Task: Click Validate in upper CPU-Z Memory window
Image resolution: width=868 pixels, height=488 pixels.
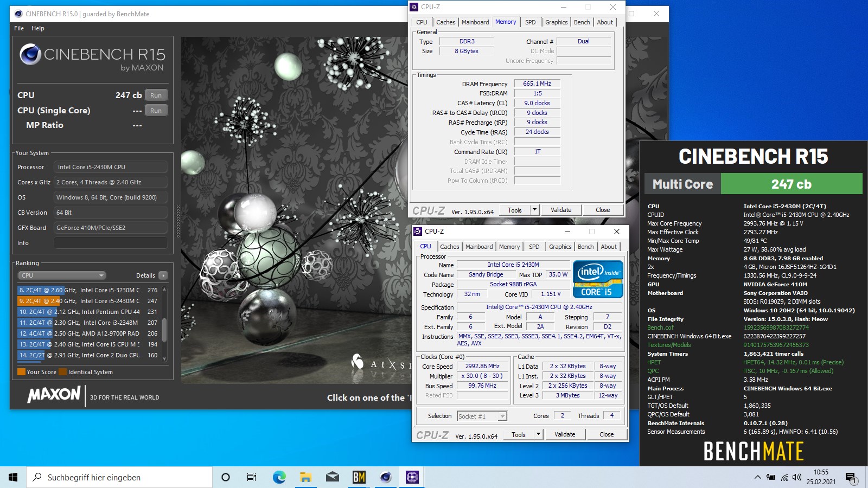Action: 561,210
